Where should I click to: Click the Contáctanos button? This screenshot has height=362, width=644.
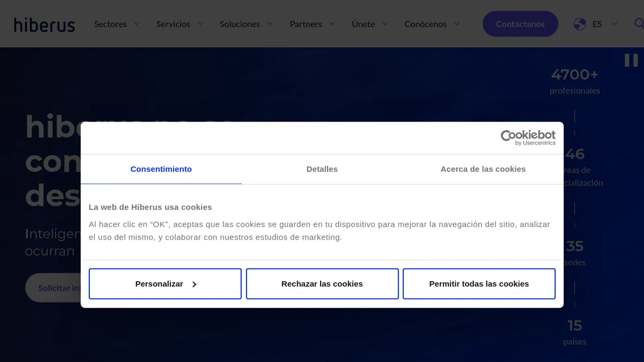pos(520,24)
